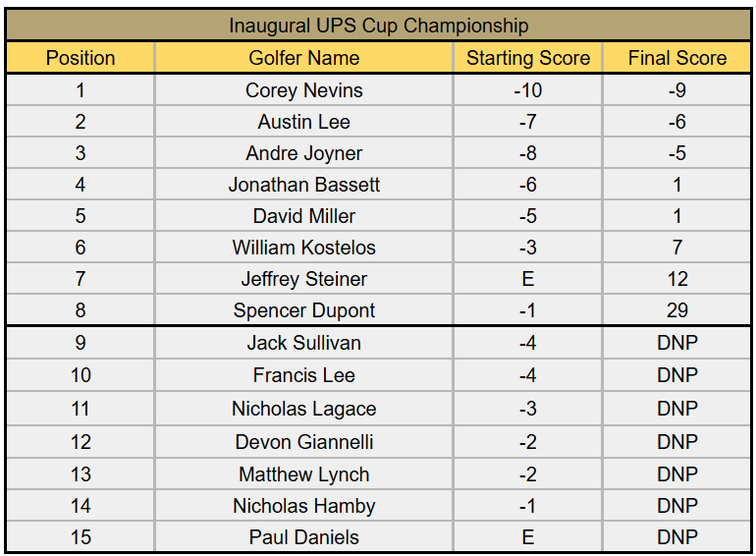Click the David Miller name cell
The height and width of the screenshot is (556, 756).
click(303, 216)
